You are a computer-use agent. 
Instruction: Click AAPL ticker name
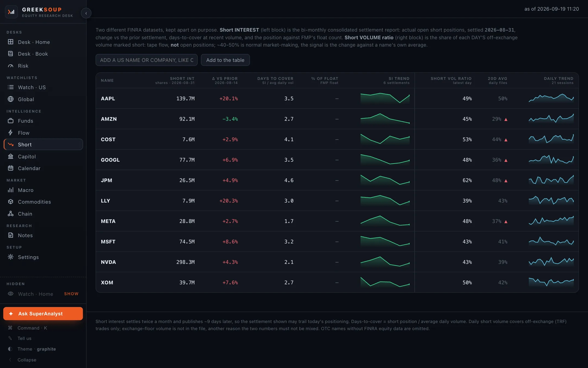[x=108, y=98]
